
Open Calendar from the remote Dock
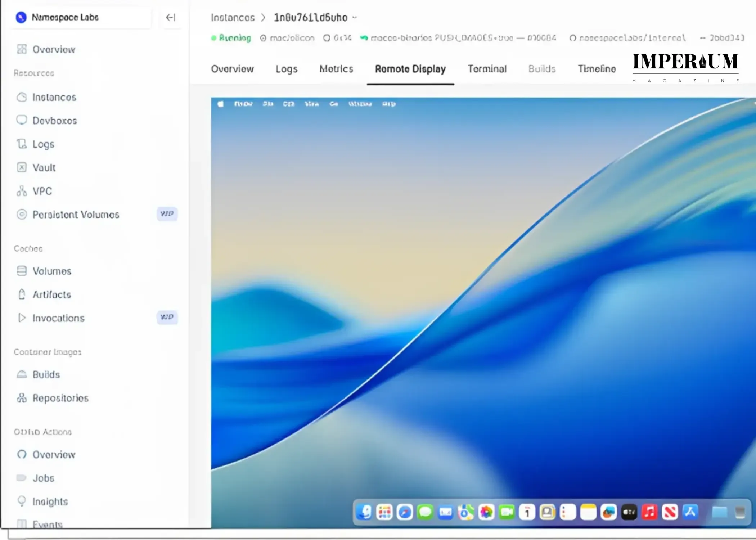(x=527, y=512)
